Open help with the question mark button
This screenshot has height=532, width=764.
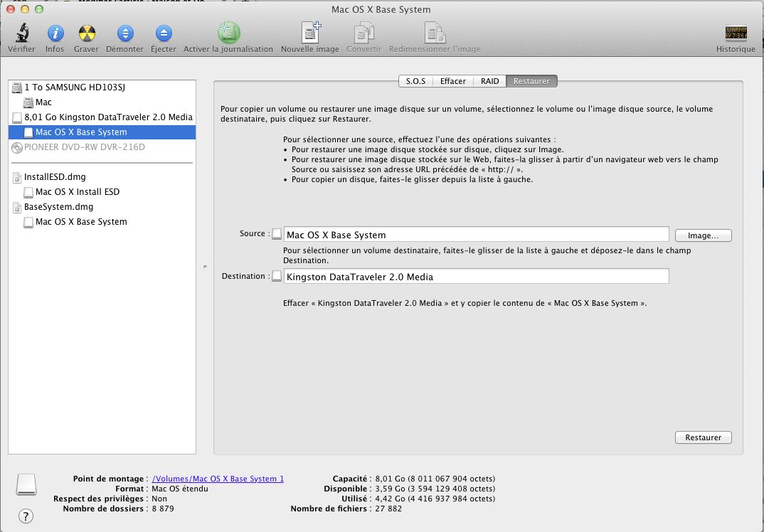pyautogui.click(x=26, y=516)
